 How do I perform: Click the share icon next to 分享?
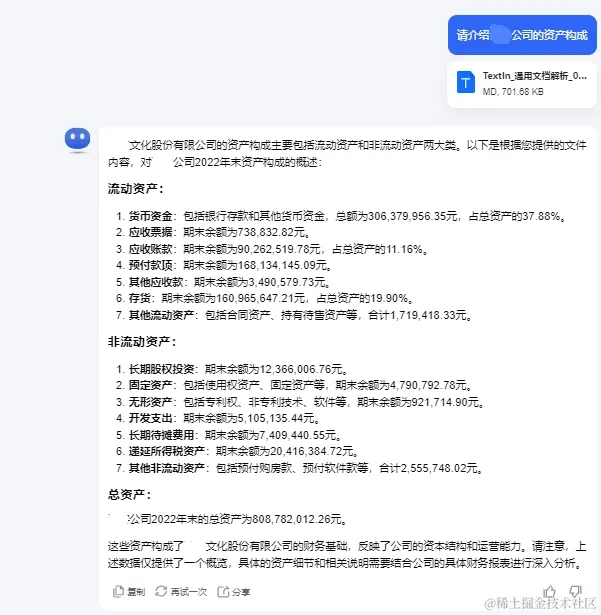pyautogui.click(x=223, y=591)
